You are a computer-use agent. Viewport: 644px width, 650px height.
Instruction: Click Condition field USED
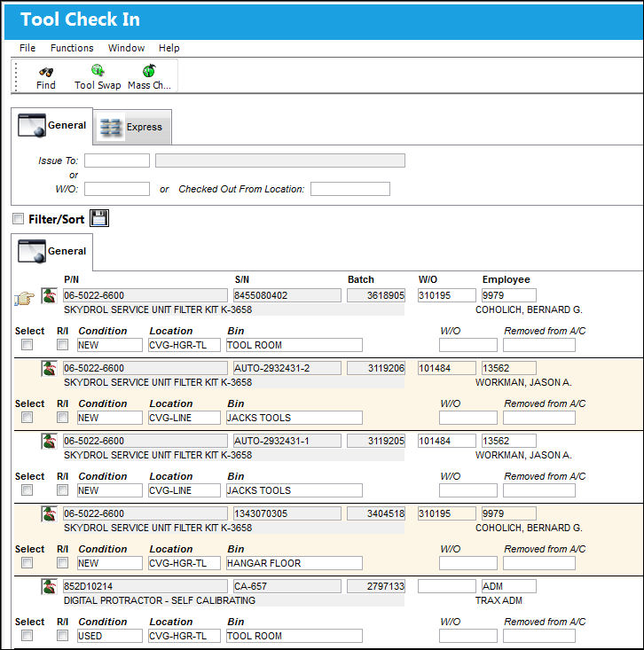tap(110, 636)
